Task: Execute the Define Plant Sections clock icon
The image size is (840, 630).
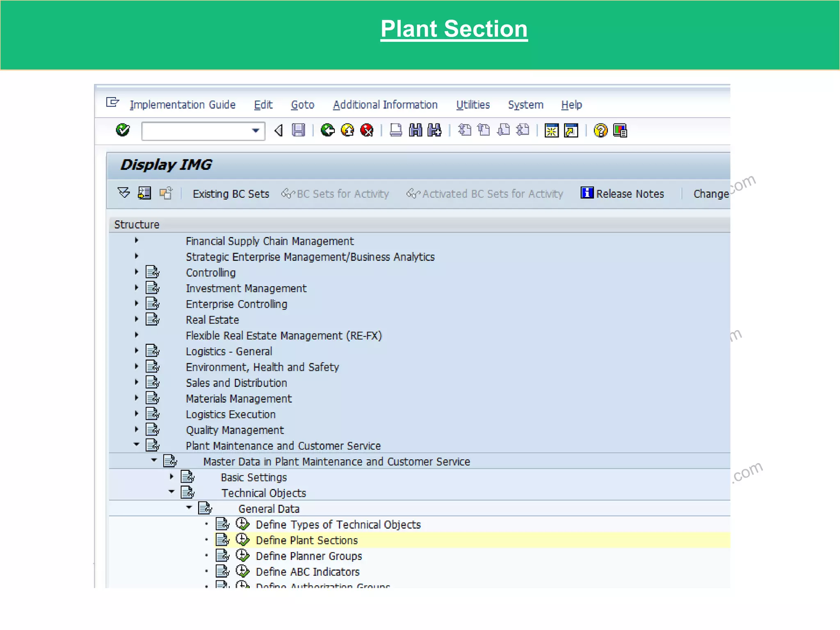Action: [242, 540]
